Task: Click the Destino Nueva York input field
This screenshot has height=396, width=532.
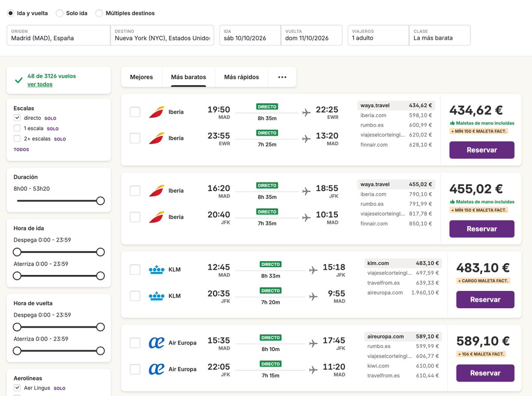Action: [162, 35]
